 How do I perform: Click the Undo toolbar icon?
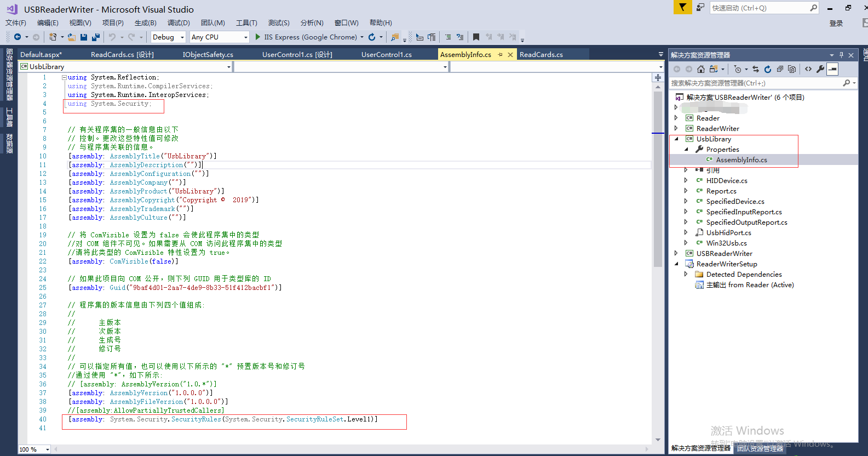click(x=112, y=37)
